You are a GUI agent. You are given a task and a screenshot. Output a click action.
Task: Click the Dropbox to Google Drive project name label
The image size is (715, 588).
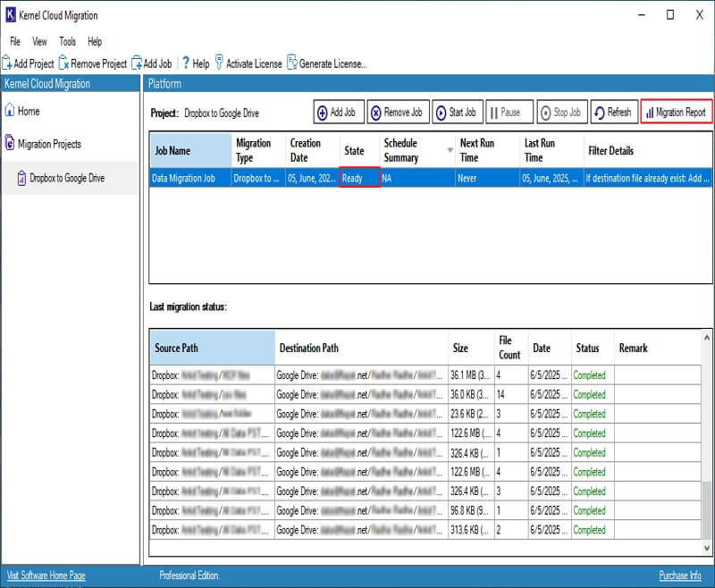(222, 113)
